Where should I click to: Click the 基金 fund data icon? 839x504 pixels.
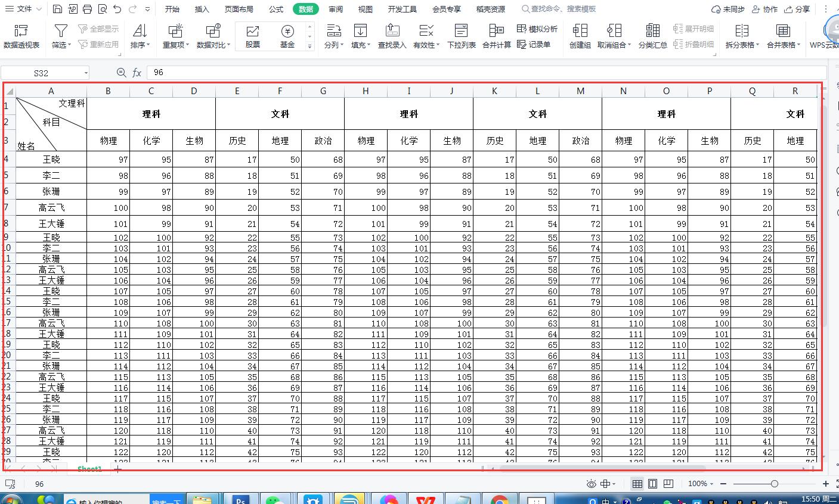click(287, 35)
